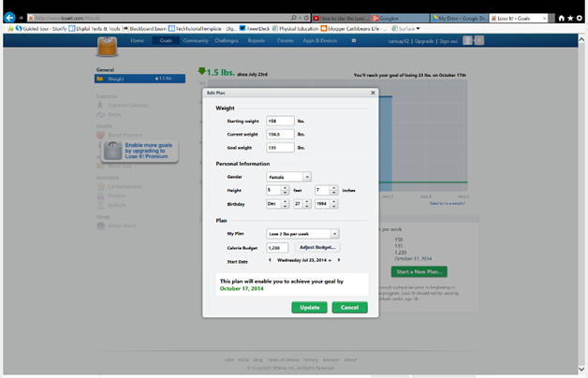This screenshot has width=588, height=378.
Task: Open browser favorites star icon
Action: 570,18
